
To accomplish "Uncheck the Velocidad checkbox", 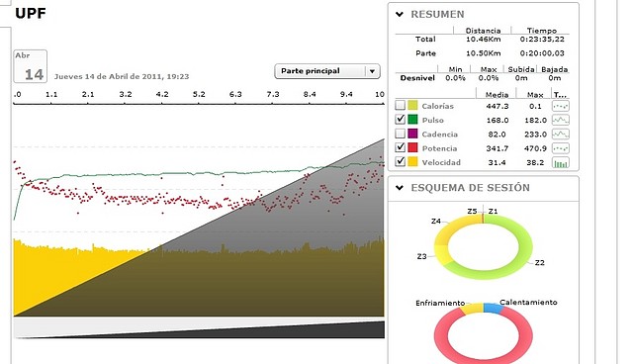I will [x=400, y=161].
